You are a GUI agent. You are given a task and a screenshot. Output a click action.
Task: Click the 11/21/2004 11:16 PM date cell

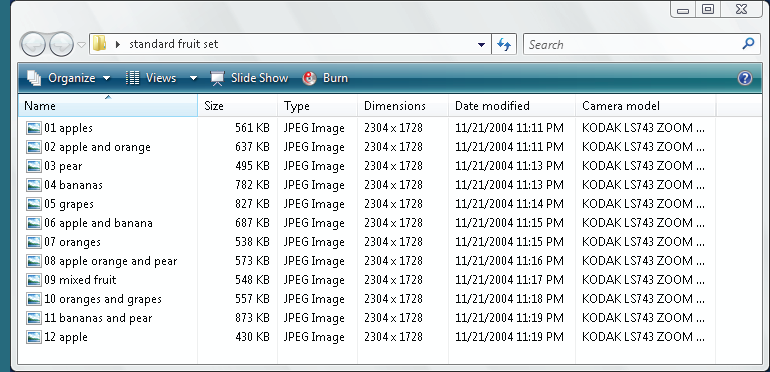coord(509,261)
